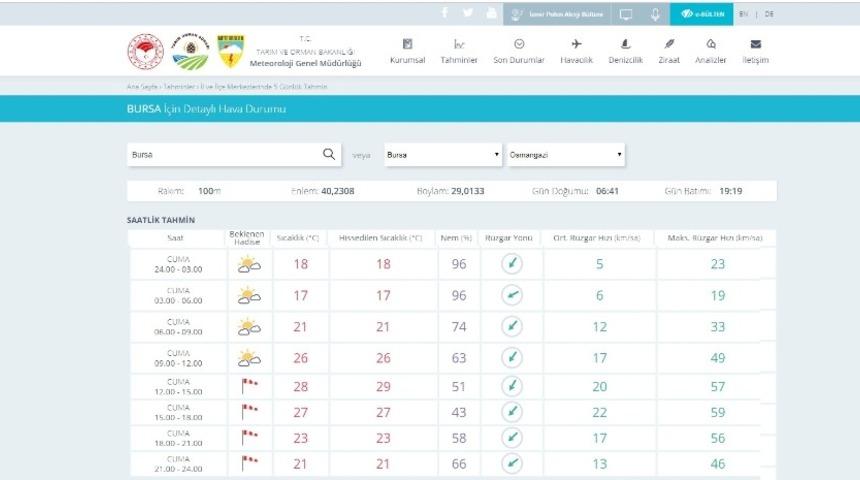The image size is (860, 480).
Task: Open the YouTube channel icon
Action: tap(491, 13)
